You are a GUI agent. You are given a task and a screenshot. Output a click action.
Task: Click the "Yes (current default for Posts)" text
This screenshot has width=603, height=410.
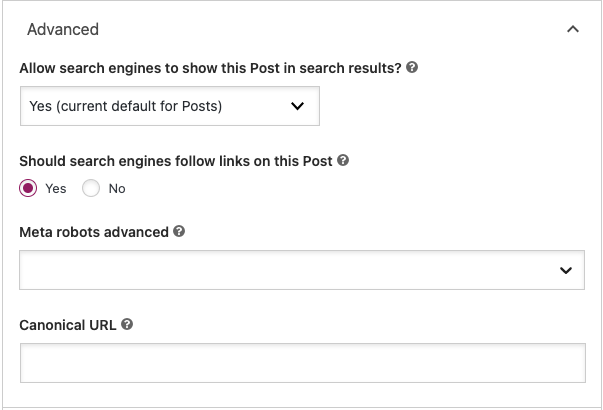[126, 106]
